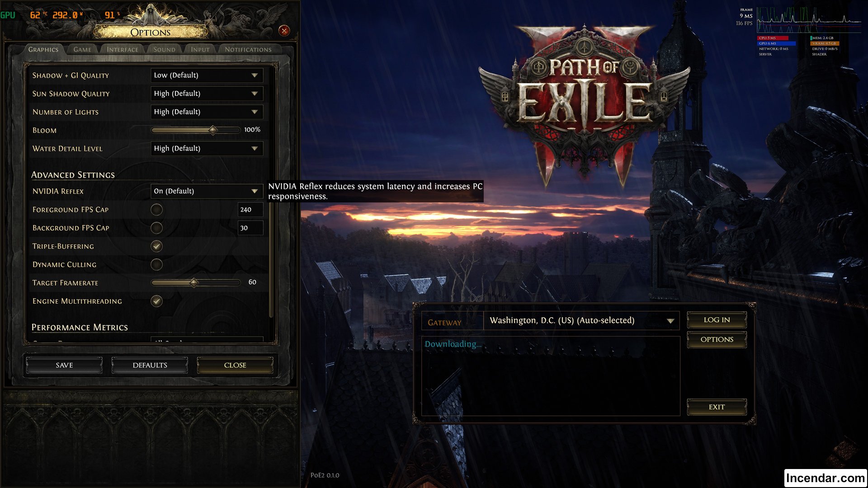The image size is (868, 488).
Task: Toggle Engine Multithreading checkbox off
Action: coord(157,301)
